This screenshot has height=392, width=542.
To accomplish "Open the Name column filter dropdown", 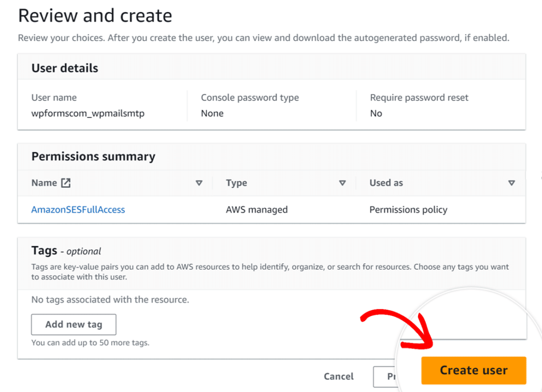I will [200, 183].
